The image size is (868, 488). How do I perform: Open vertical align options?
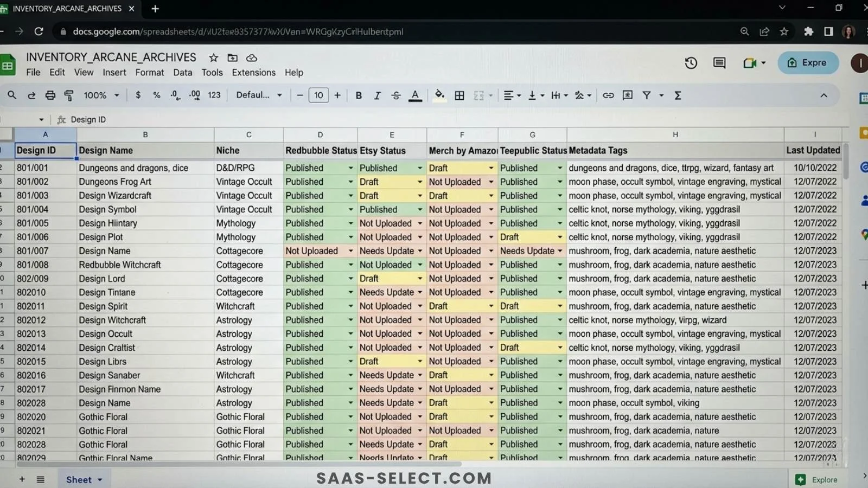coord(536,95)
